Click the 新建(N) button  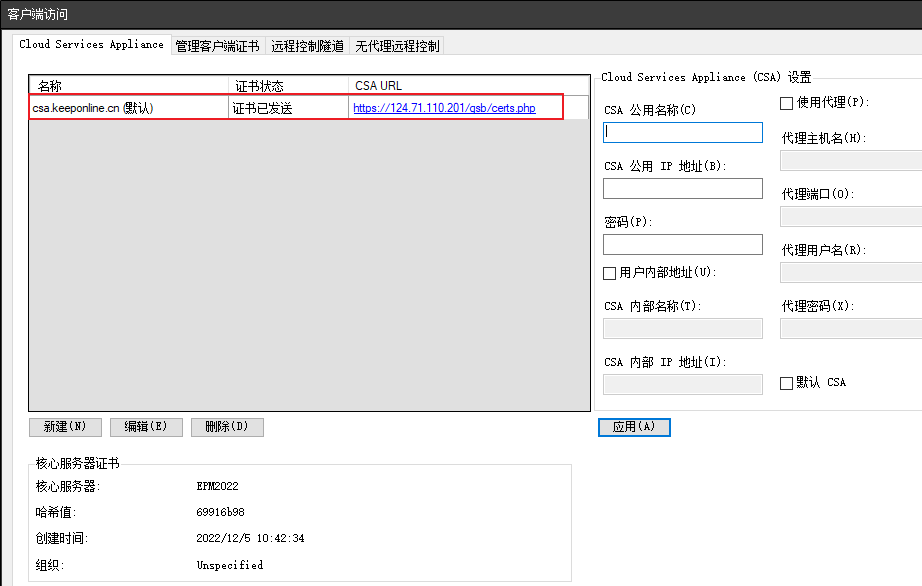pos(64,426)
